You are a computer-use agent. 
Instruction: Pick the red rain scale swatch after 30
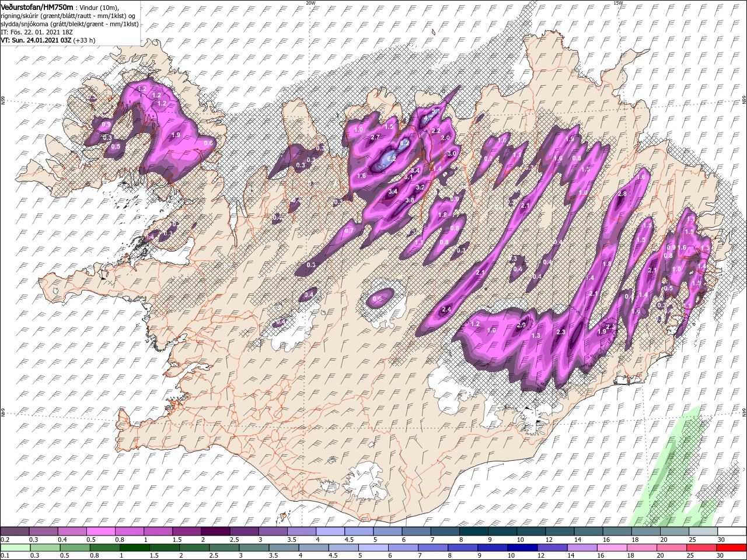(732, 548)
